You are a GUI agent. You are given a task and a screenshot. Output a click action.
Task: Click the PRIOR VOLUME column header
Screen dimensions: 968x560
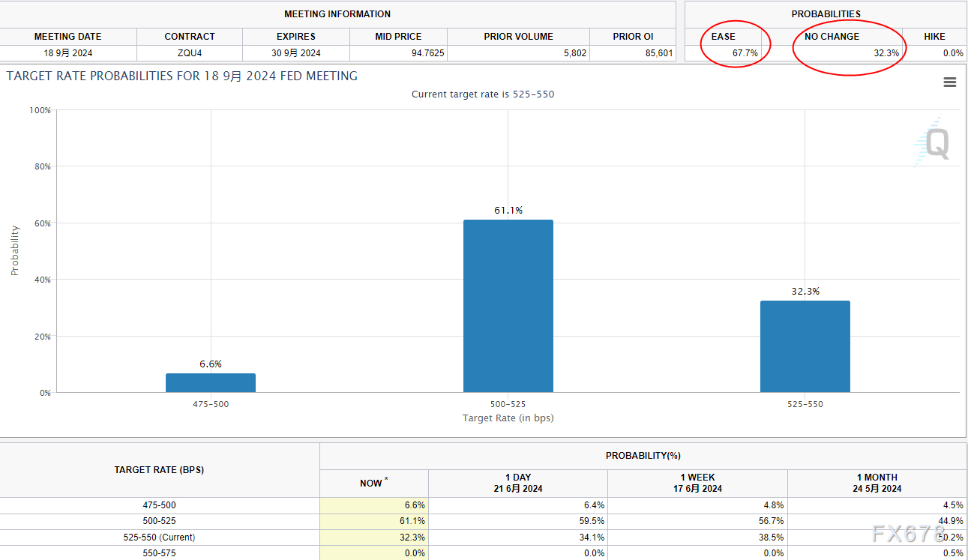point(518,36)
